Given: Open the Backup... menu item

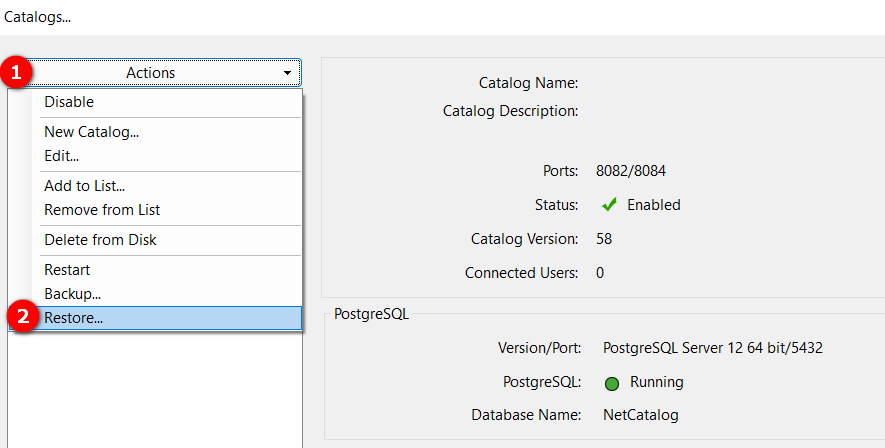Looking at the screenshot, I should 72,294.
